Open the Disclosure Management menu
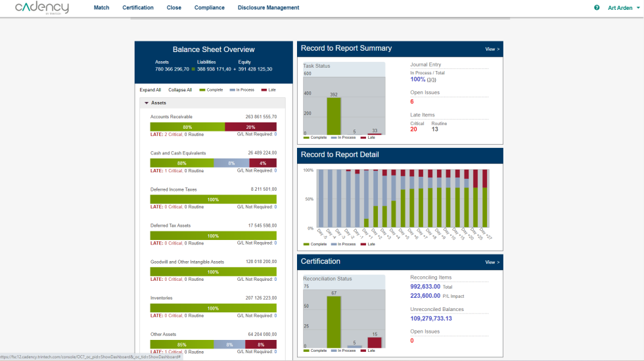The width and height of the screenshot is (644, 361). pos(268,8)
